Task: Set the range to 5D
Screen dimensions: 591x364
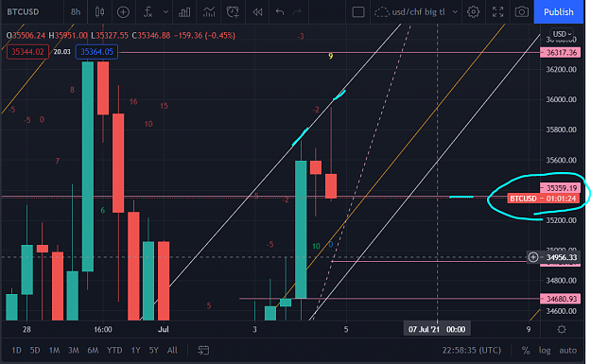Action: coord(35,351)
